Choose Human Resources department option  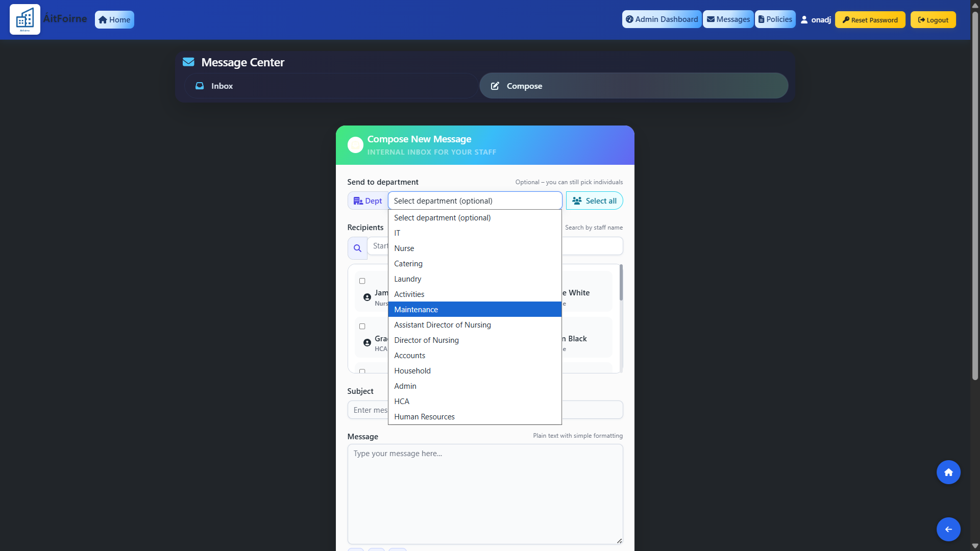click(475, 417)
